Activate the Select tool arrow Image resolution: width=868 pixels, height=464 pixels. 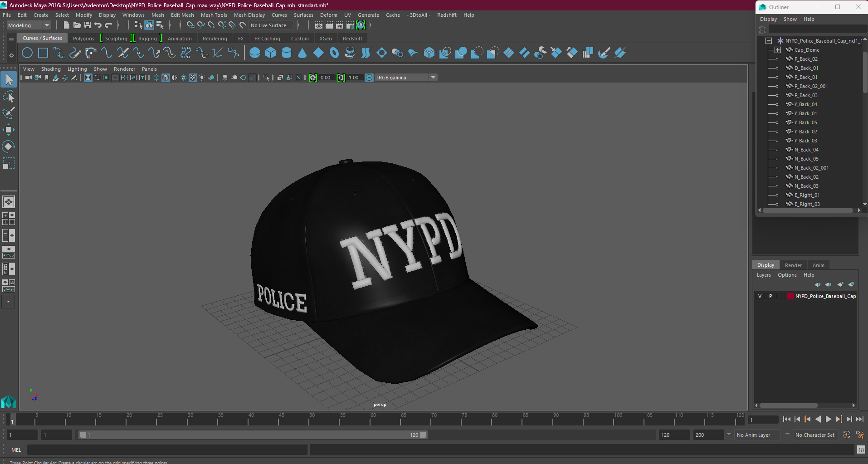click(9, 80)
